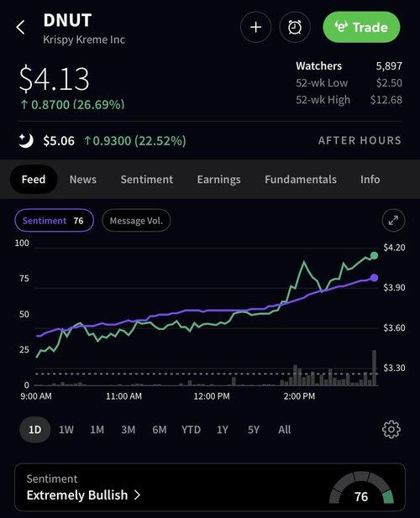This screenshot has width=420, height=518.
Task: Expand Extremely Bullish sentiment chevron
Action: pos(137,494)
